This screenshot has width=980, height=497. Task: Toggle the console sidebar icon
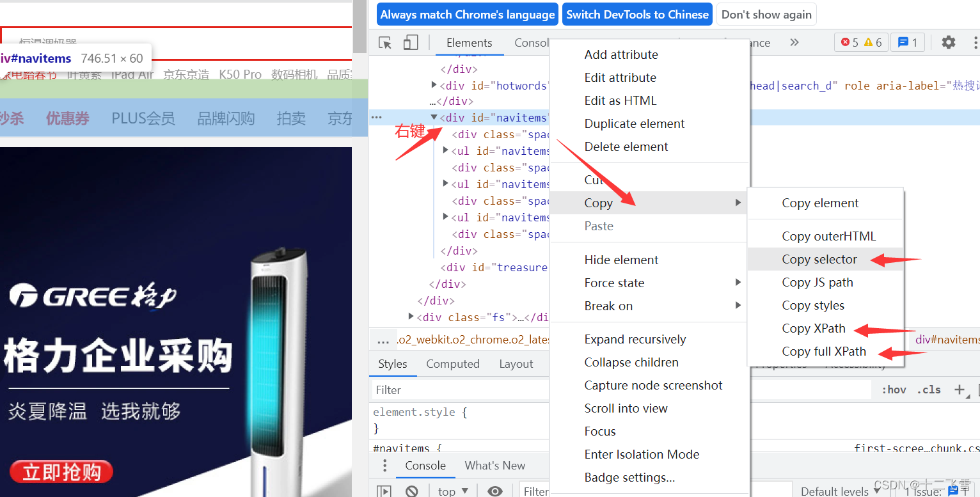tap(384, 491)
